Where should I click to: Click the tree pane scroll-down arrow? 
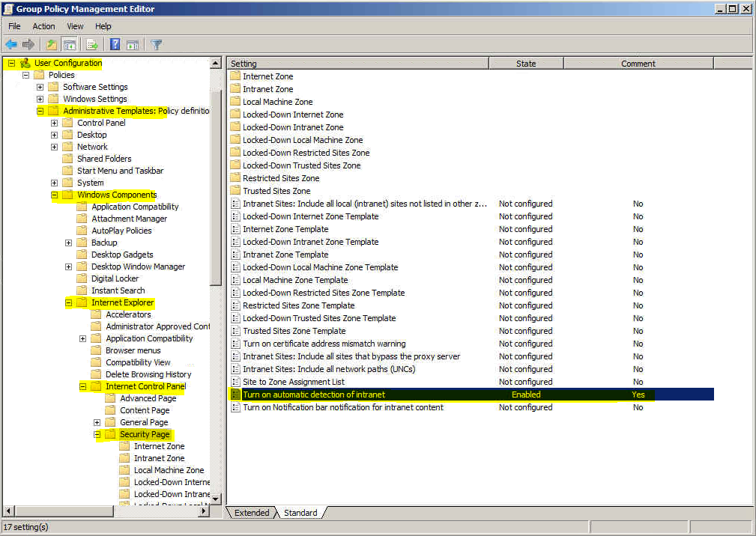(216, 499)
